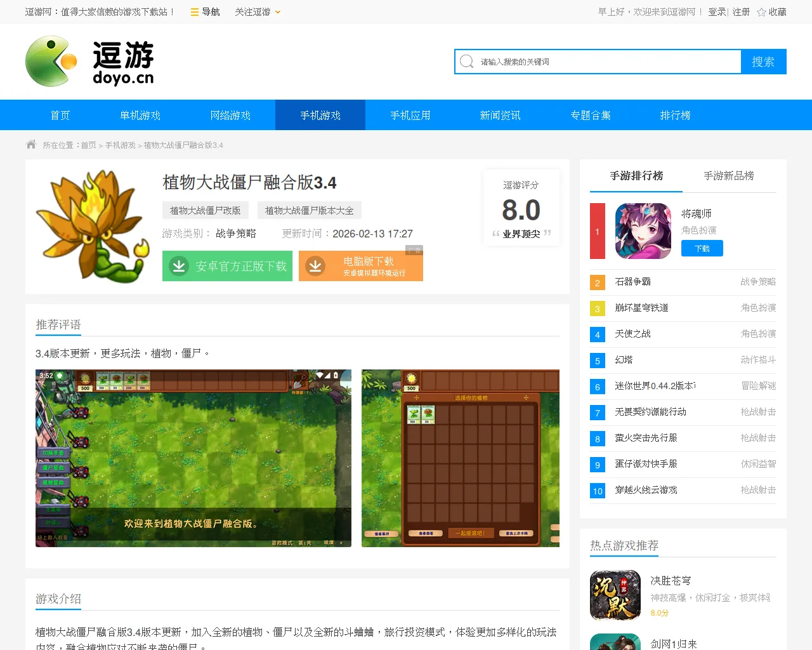The width and height of the screenshot is (812, 650).
Task: Click the 下载 button for 将魂师
Action: point(702,249)
